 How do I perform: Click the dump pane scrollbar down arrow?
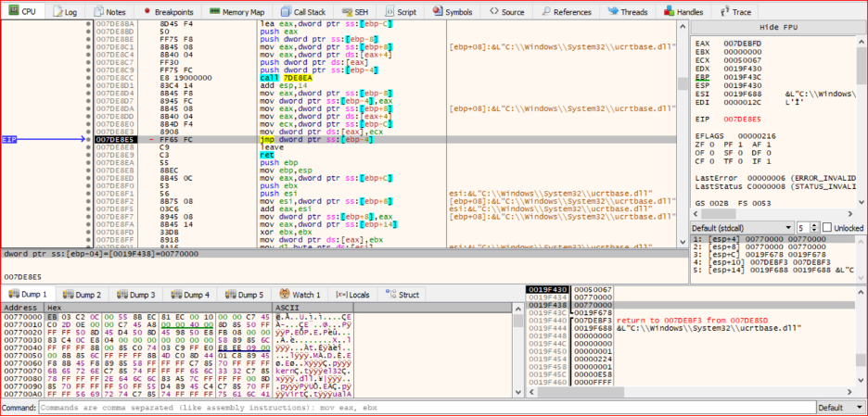point(518,392)
